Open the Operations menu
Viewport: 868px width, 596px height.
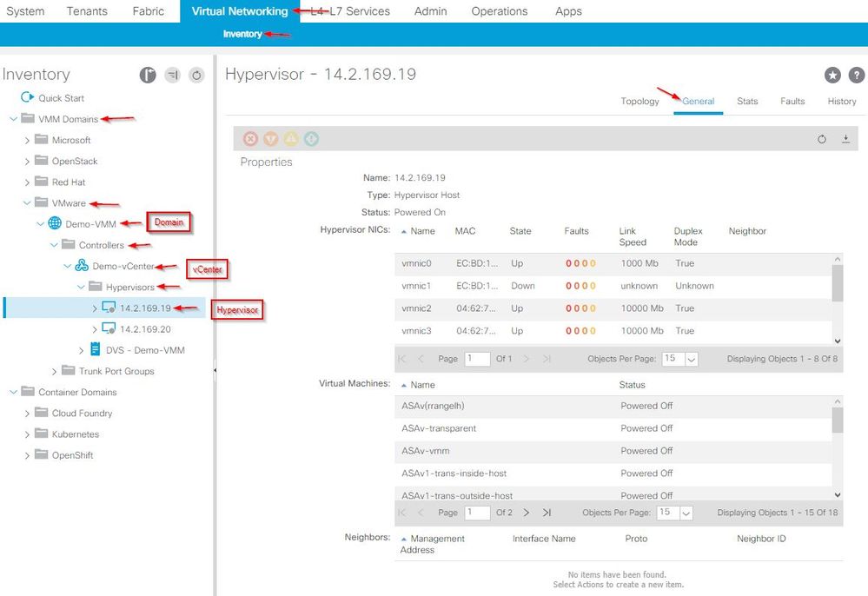[x=500, y=11]
